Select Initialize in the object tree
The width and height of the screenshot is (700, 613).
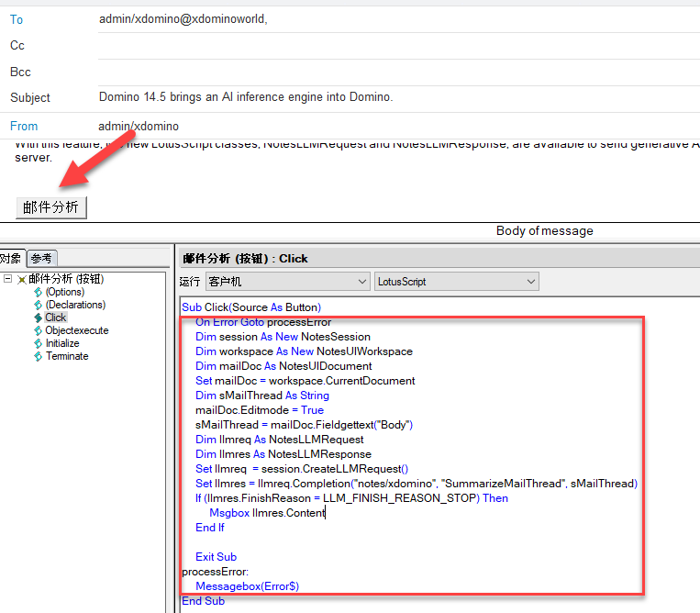coord(62,343)
